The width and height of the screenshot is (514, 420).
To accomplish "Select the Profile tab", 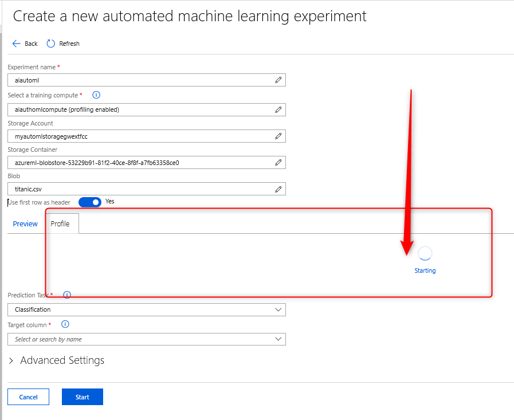I will [x=61, y=223].
